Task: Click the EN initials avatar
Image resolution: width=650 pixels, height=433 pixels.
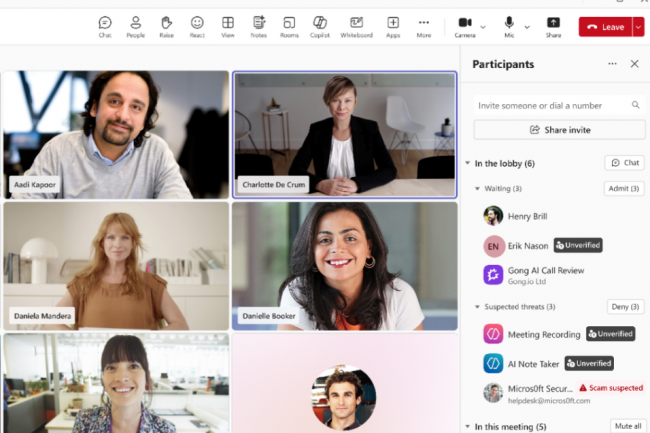Action: pyautogui.click(x=493, y=246)
